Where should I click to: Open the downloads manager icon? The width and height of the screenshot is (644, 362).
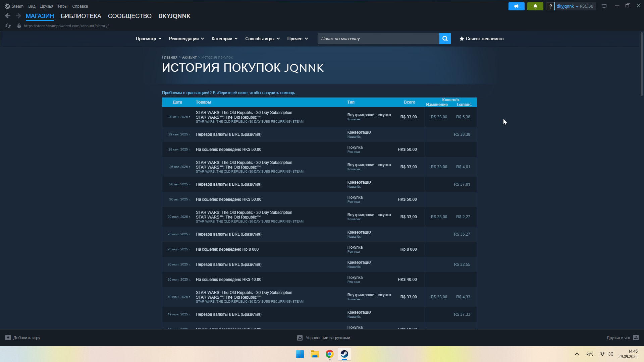tap(300, 338)
